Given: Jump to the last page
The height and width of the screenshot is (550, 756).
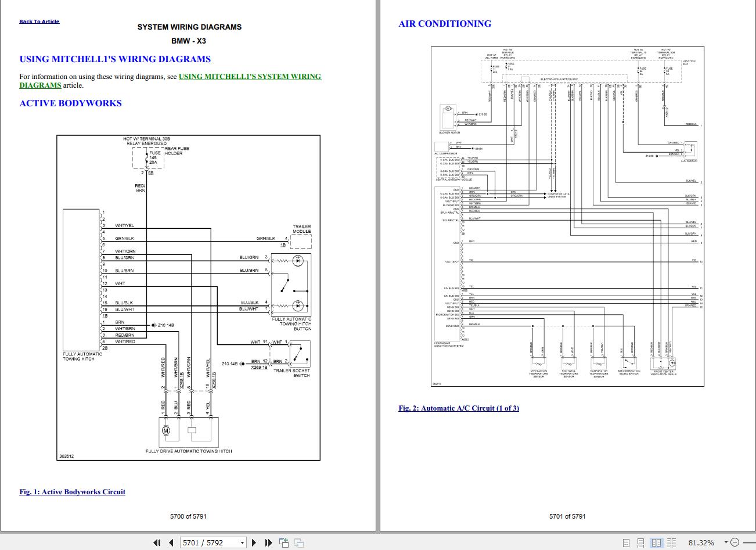Looking at the screenshot, I should tap(268, 542).
